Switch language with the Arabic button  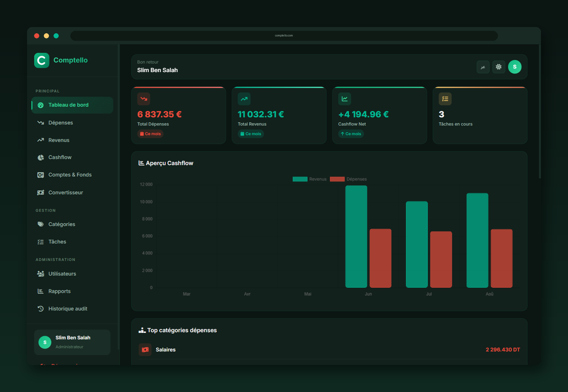[x=483, y=67]
